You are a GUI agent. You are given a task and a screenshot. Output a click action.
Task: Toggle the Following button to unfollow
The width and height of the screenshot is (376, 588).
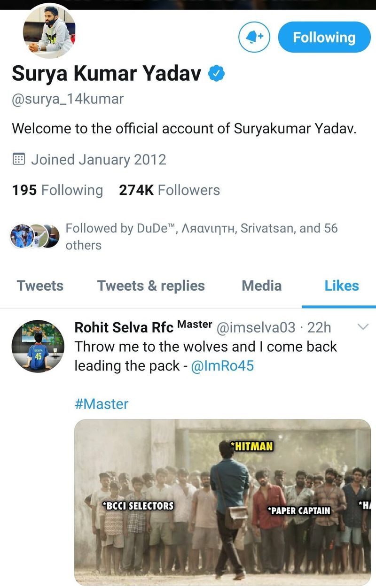pos(324,38)
